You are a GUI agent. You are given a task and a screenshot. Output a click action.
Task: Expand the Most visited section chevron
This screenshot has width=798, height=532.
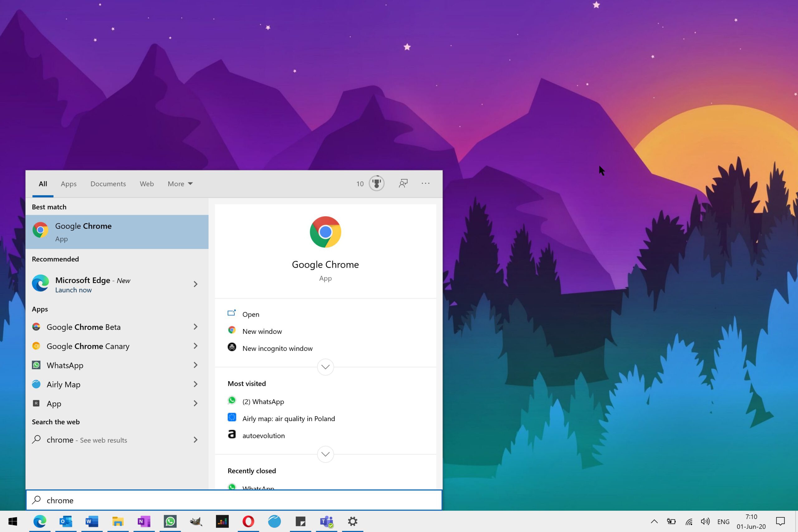(x=325, y=454)
